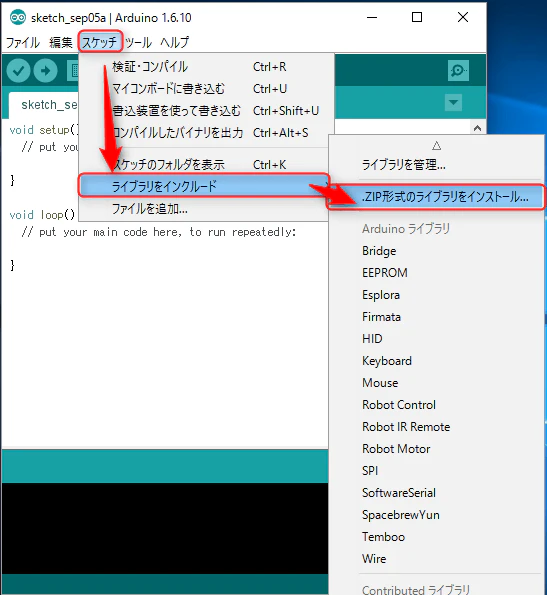The height and width of the screenshot is (595, 547).
Task: Click the 'put your main code here' comment
Action: tap(159, 232)
